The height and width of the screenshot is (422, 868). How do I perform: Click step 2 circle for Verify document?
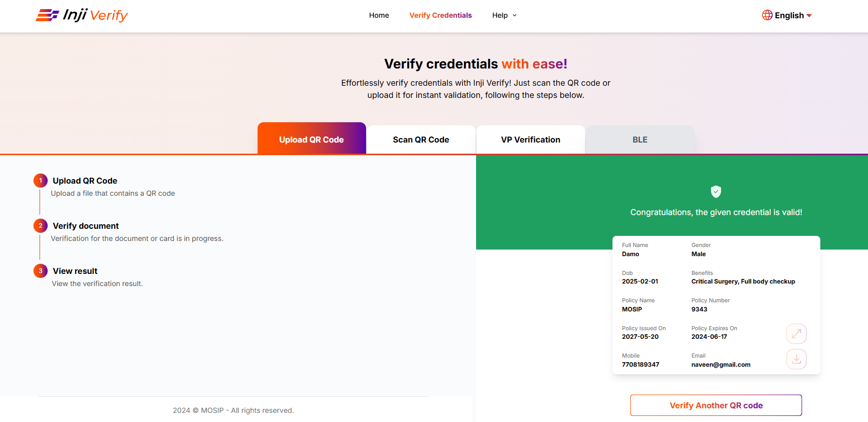point(41,226)
